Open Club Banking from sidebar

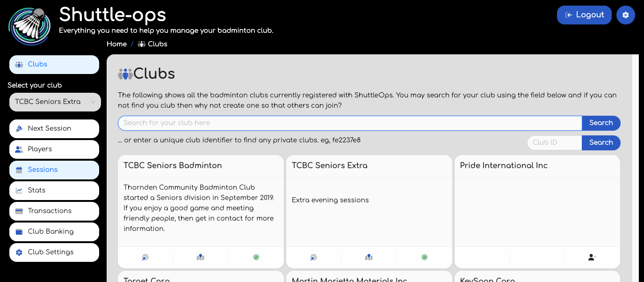point(54,231)
